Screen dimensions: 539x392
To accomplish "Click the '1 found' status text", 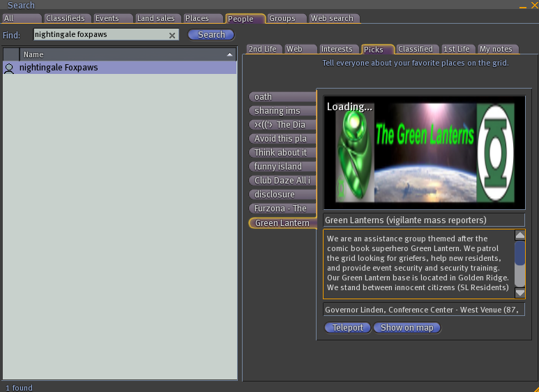I will click(20, 388).
